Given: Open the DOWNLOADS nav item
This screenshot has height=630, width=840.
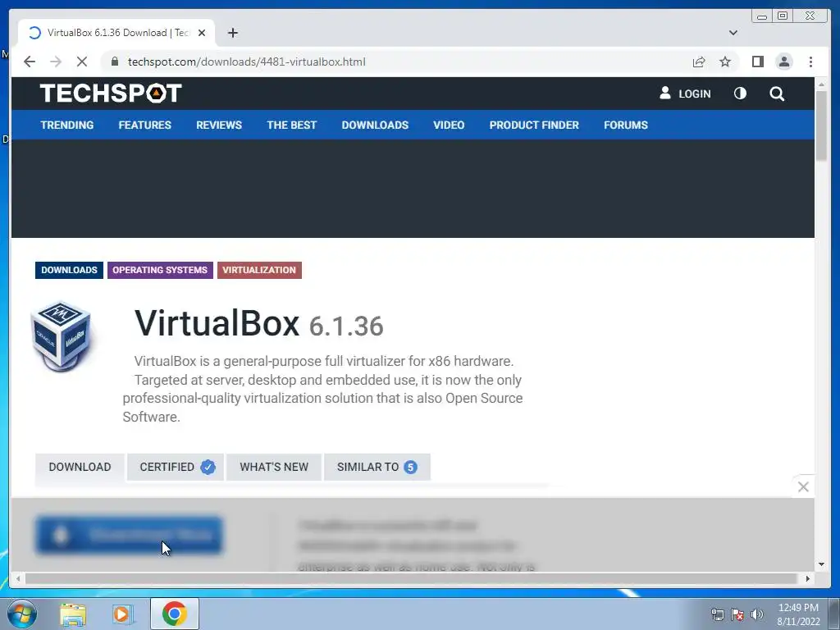Looking at the screenshot, I should [x=375, y=125].
